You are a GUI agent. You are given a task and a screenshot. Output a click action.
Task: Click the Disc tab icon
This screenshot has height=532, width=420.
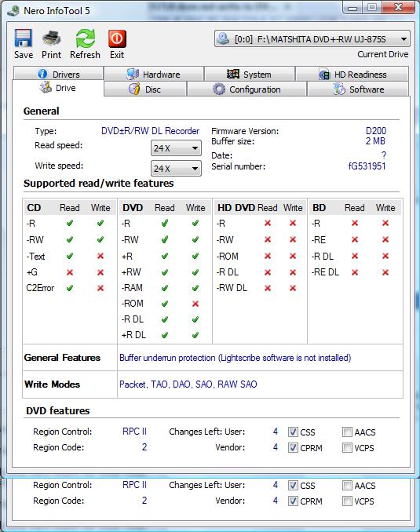134,89
